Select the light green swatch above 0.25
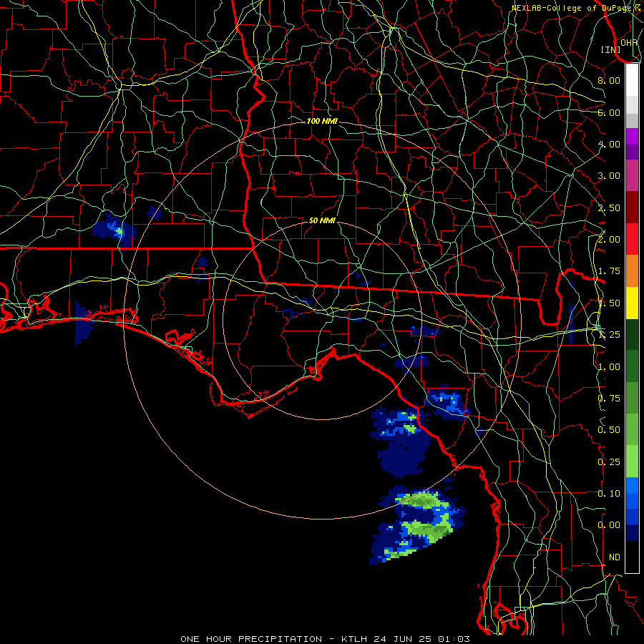This screenshot has width=644, height=644. pos(632,462)
